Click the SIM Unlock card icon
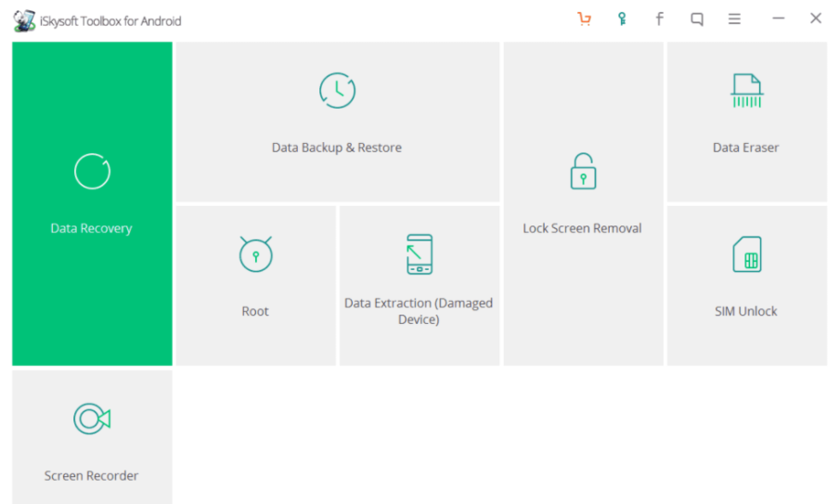The image size is (840, 504). tap(746, 254)
